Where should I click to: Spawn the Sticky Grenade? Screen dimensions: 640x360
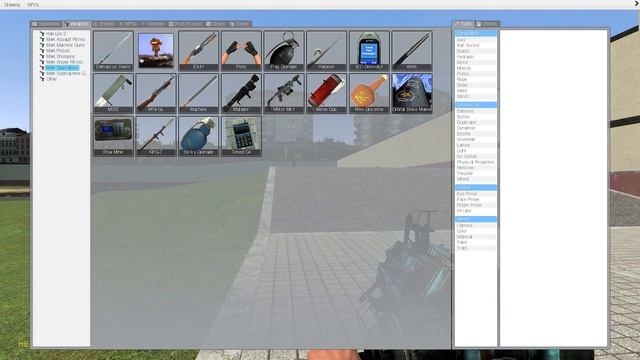(198, 136)
